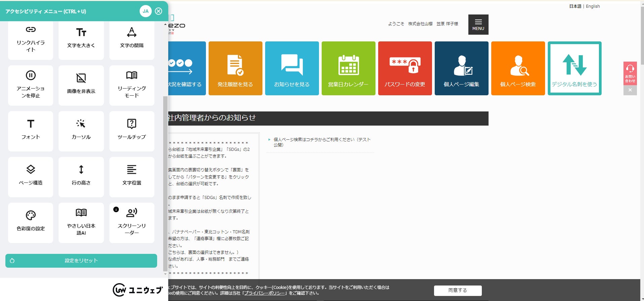
Task: Click the info dot on スクリーンリーダー tile
Action: pos(116,209)
